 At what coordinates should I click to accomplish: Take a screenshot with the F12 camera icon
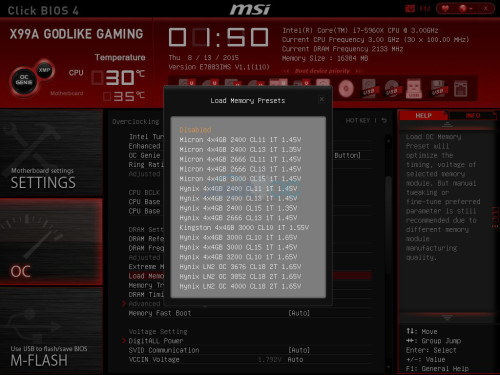pos(410,8)
